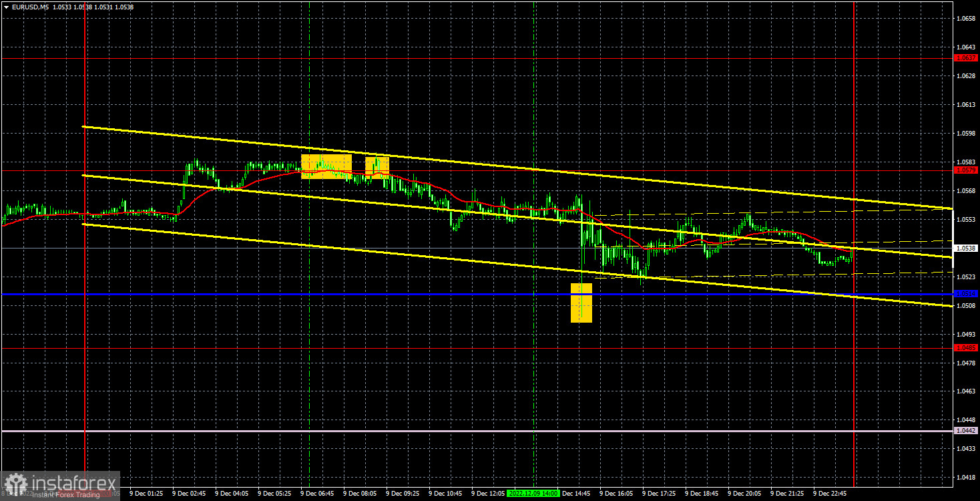Click the 9 Dec 04:05 time label

(x=232, y=494)
